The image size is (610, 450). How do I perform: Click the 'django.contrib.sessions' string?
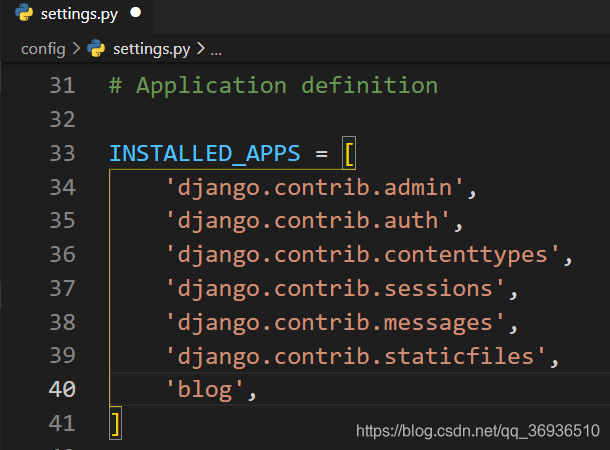[x=335, y=289]
